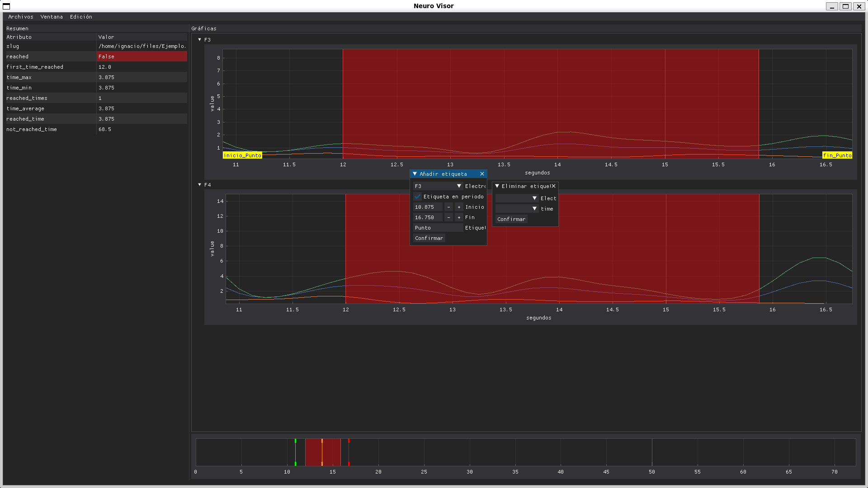Image resolution: width=868 pixels, height=488 pixels.
Task: Increase the Fin value
Action: pyautogui.click(x=459, y=217)
